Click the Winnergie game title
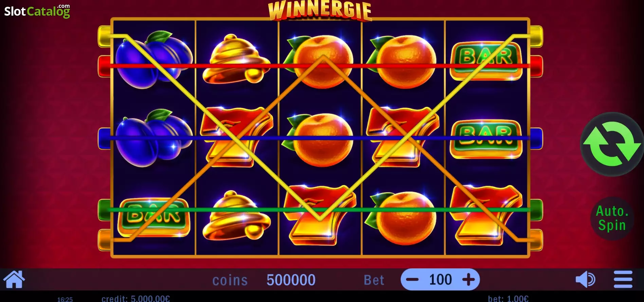This screenshot has width=644, height=302. (320, 11)
